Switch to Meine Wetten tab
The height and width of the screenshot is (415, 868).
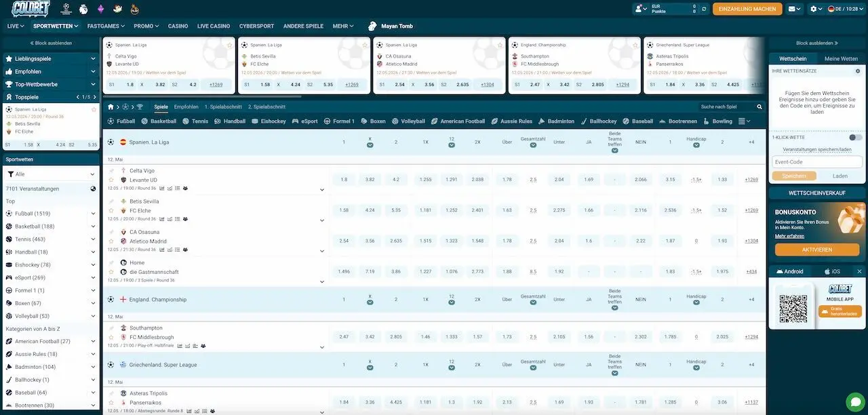coord(841,58)
